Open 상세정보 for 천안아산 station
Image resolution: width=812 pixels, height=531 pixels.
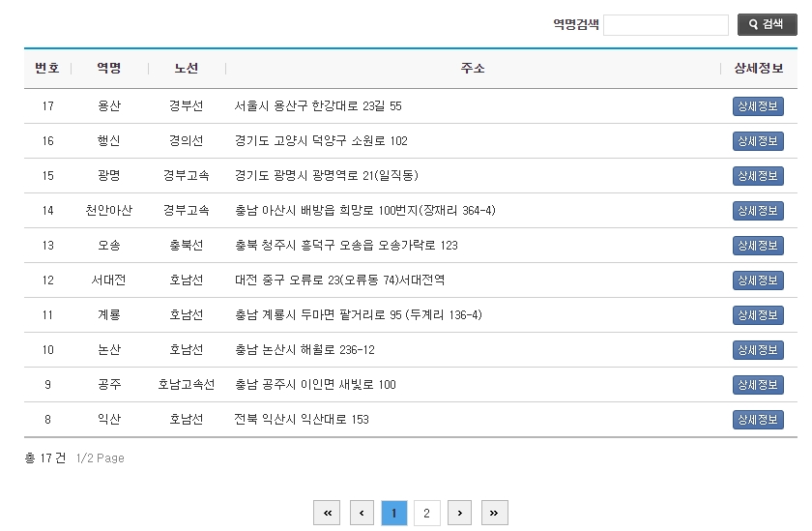coord(758,210)
